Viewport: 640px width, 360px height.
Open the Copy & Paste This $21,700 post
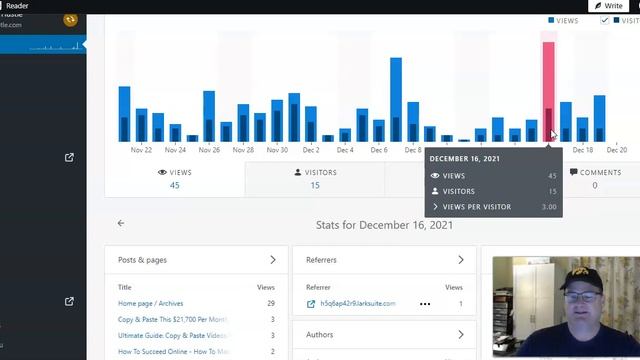point(173,319)
